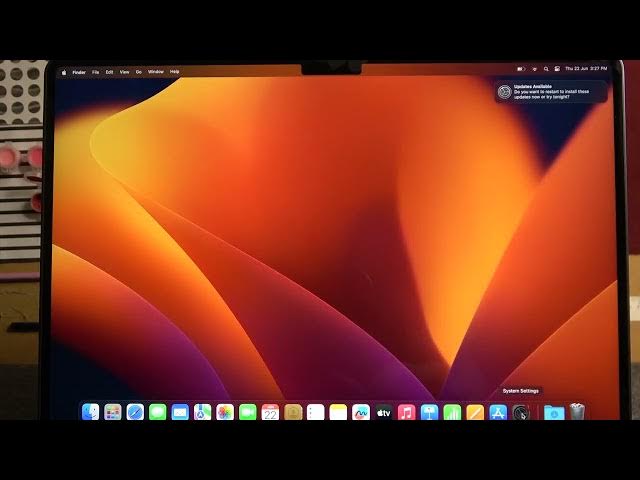The image size is (640, 480).
Task: Open the Edit menu
Action: click(x=109, y=72)
